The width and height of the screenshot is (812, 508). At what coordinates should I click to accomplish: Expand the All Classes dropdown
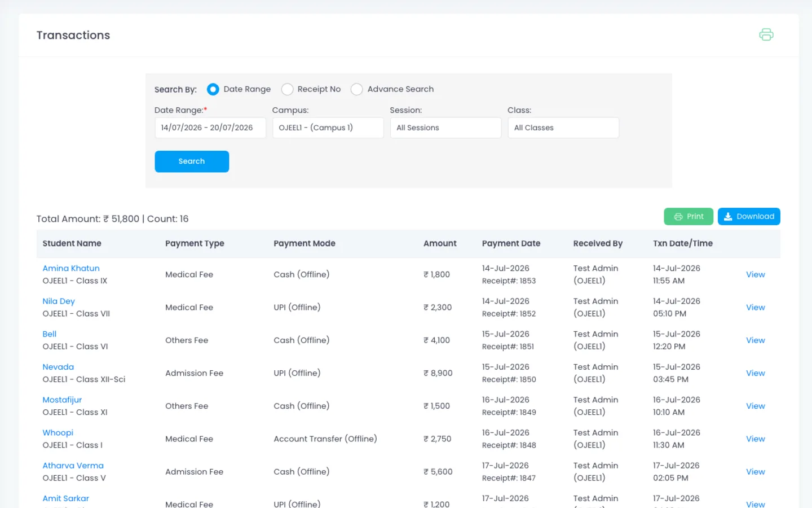tap(563, 128)
